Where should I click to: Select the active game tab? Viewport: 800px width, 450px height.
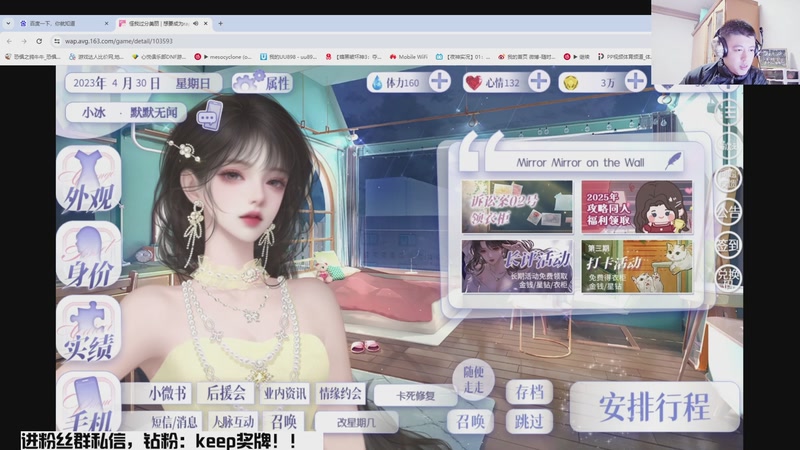click(163, 23)
